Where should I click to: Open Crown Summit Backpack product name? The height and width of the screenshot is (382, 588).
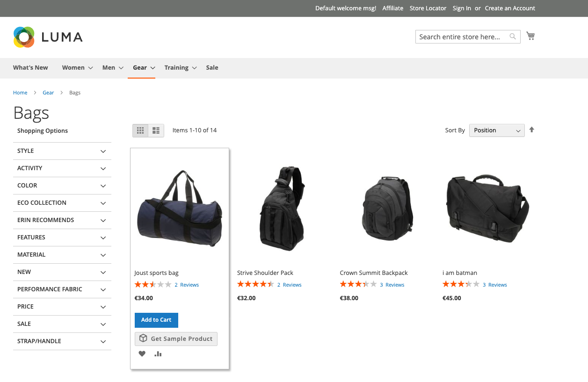[x=374, y=273]
